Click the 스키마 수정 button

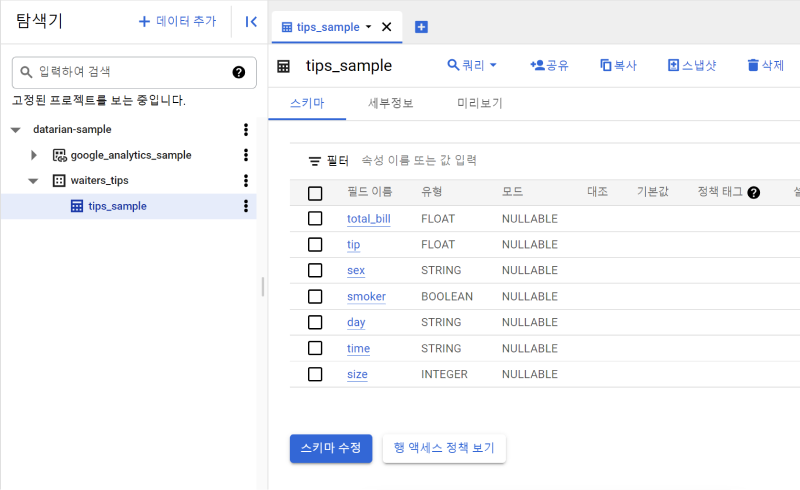(331, 448)
